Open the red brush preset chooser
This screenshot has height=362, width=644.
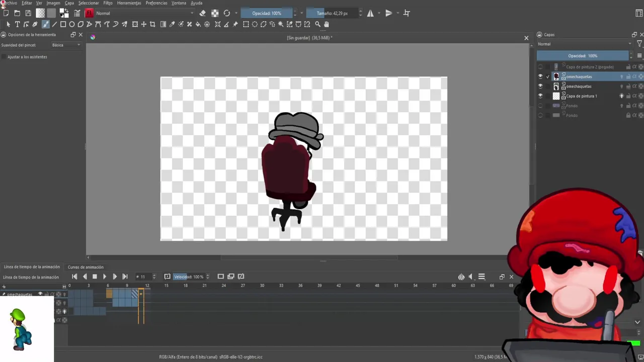click(x=89, y=13)
